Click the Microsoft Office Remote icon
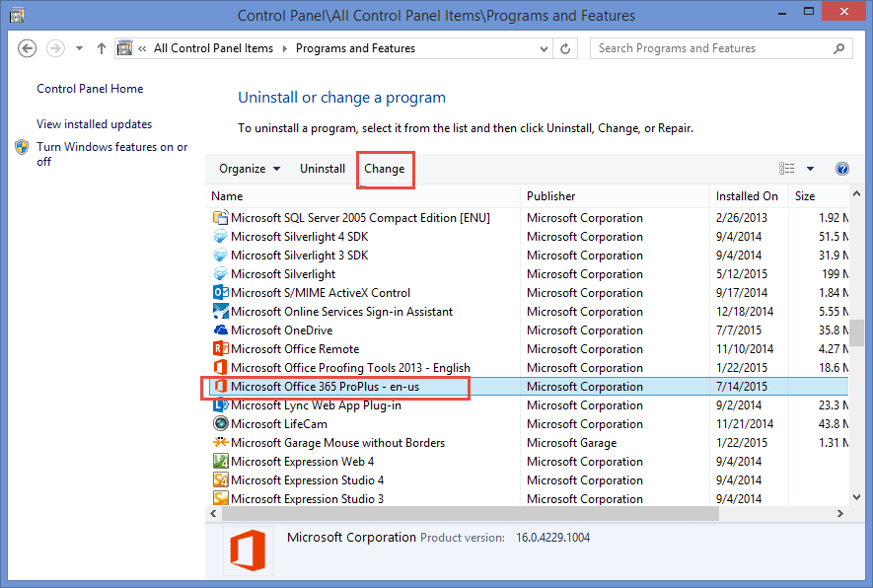Image resolution: width=873 pixels, height=588 pixels. coord(221,348)
